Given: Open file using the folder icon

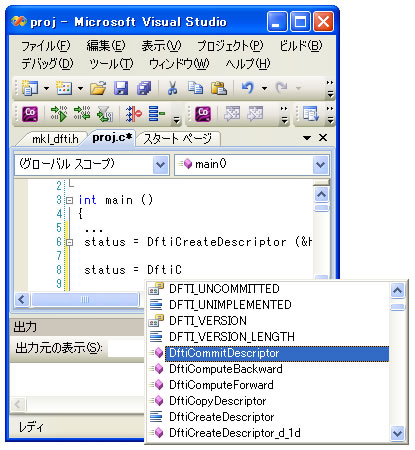Looking at the screenshot, I should tap(98, 88).
